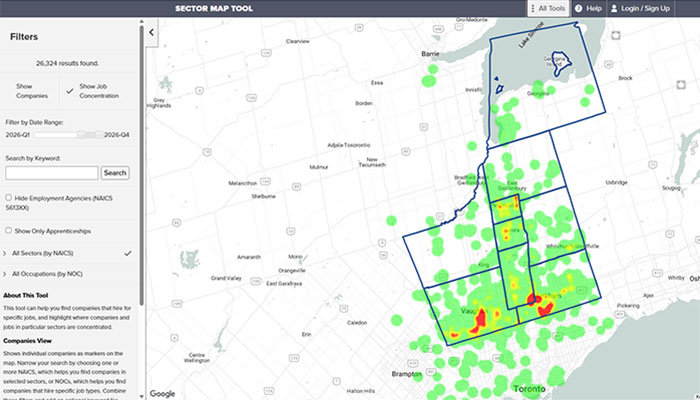Check Hide Employment Agencies checkbox
700x400 pixels.
(x=8, y=197)
